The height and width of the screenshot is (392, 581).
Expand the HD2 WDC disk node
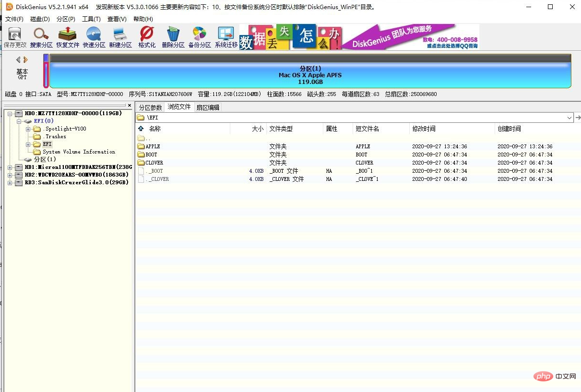pos(10,175)
